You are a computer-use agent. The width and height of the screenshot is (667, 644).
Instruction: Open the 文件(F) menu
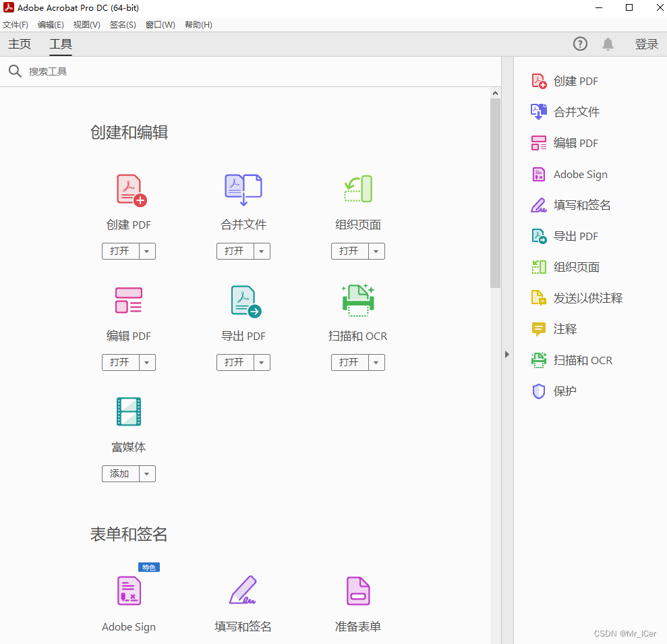tap(16, 25)
